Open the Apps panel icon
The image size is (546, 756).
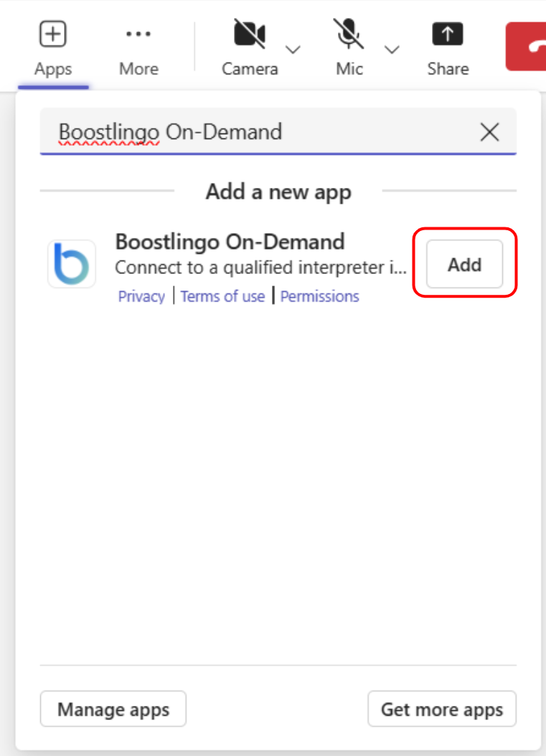tap(53, 35)
